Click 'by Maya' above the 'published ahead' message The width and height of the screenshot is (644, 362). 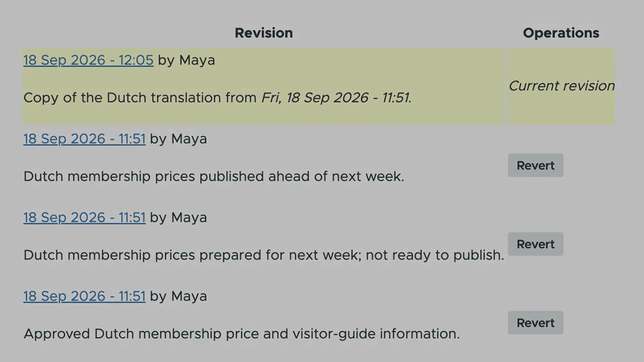click(179, 139)
